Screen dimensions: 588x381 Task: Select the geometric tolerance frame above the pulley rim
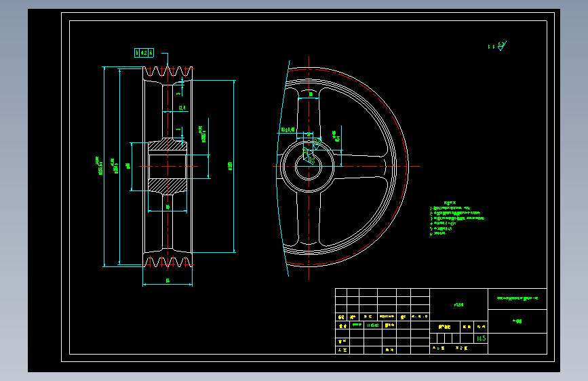[x=144, y=53]
